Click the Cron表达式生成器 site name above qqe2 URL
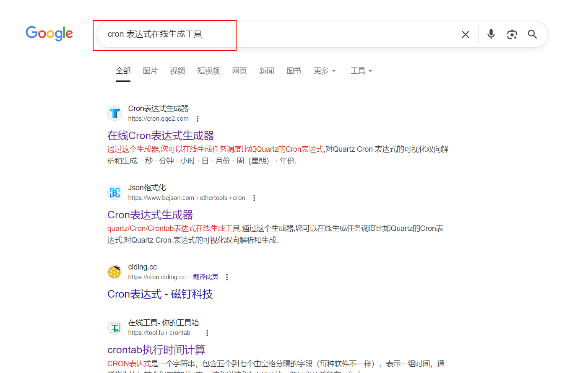Viewport: 588px width, 373px height. tap(158, 109)
